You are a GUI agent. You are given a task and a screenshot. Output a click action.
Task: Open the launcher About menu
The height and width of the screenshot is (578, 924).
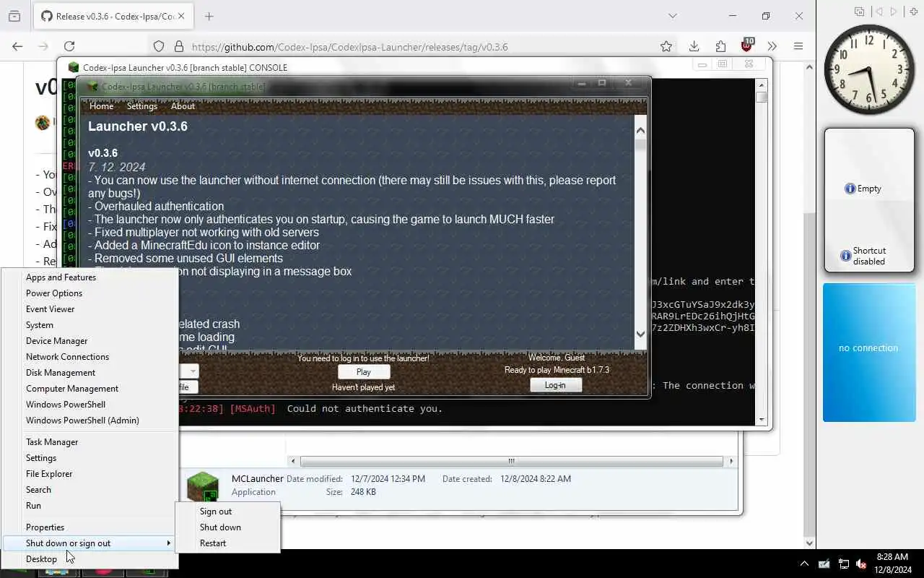click(183, 106)
